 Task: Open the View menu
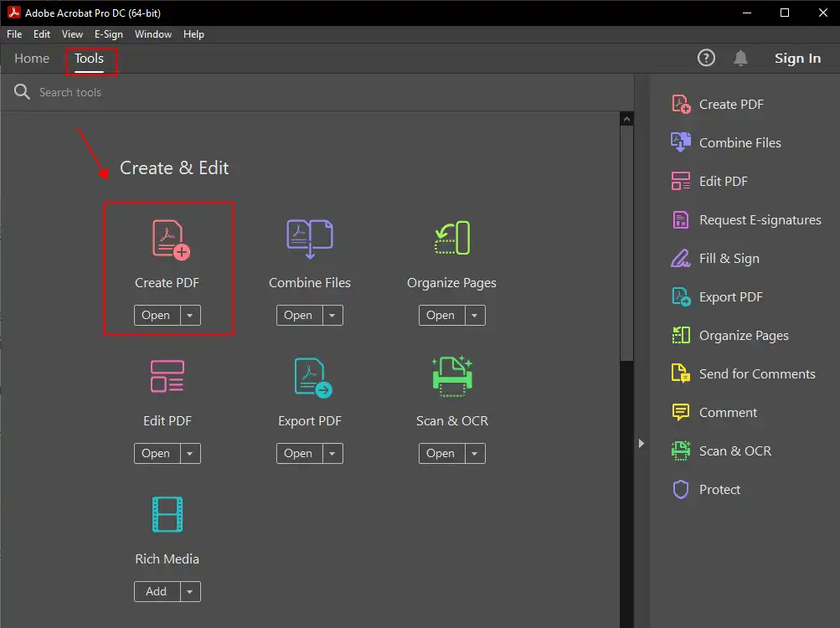coord(72,34)
